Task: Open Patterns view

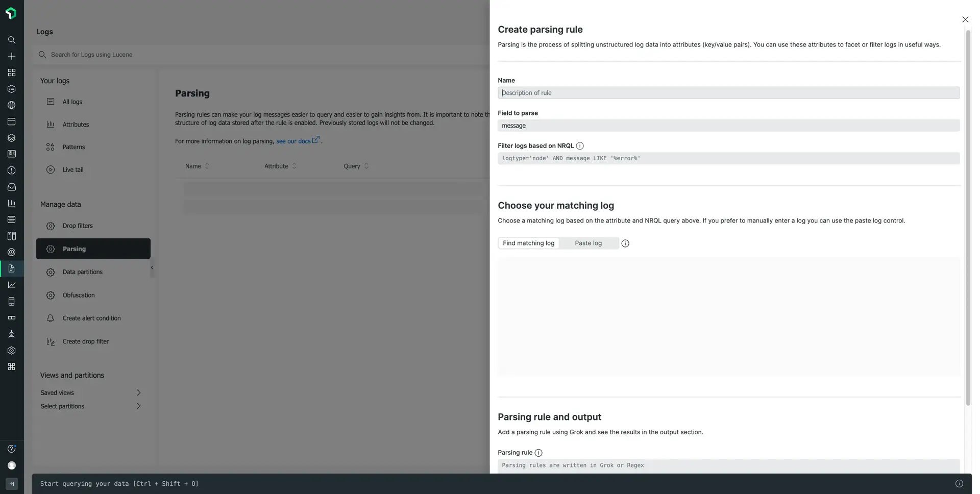Action: (x=93, y=147)
